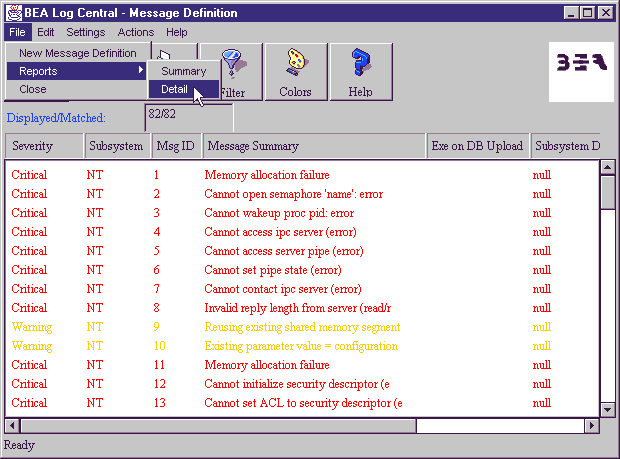Select 'Cannot initialize security descriptor' row
The height and width of the screenshot is (459, 620).
(302, 383)
